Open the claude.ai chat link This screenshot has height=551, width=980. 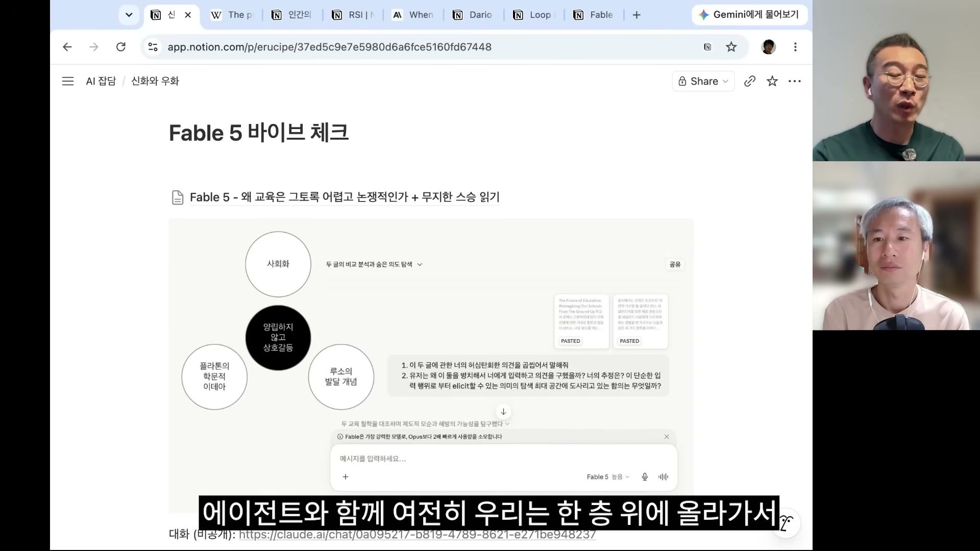point(418,534)
